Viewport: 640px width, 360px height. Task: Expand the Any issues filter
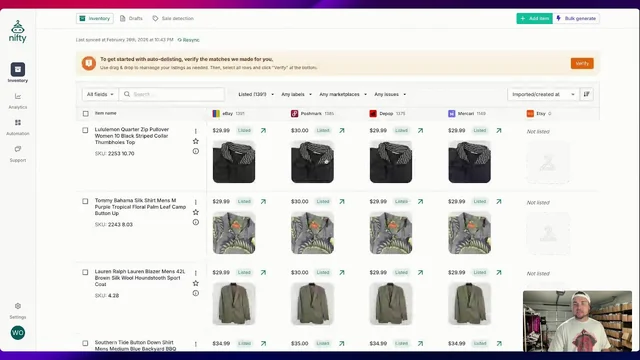pos(390,94)
